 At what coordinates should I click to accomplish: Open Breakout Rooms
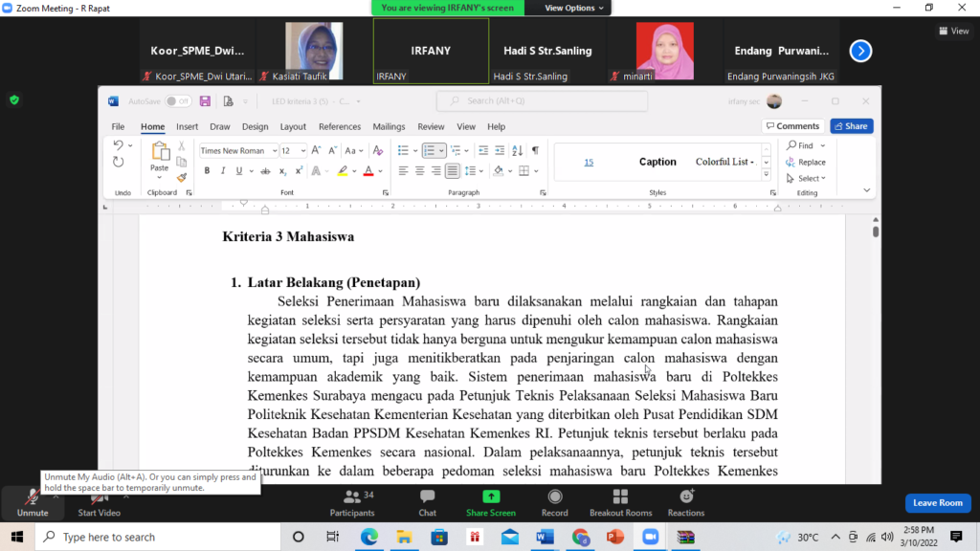[620, 503]
